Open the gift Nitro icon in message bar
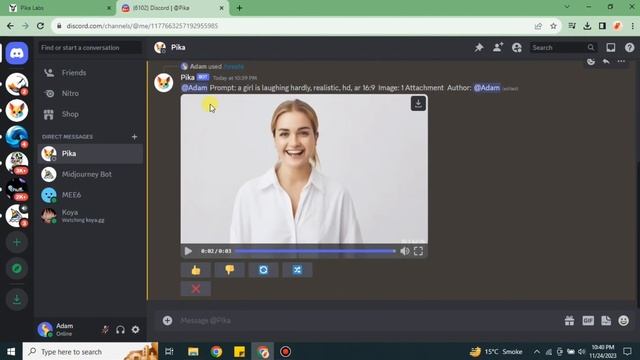This screenshot has height=360, width=640. click(x=569, y=320)
